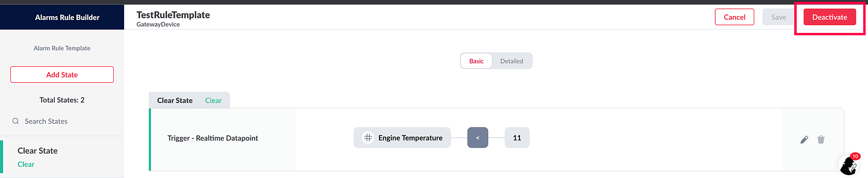Viewport: 868px width, 178px height.
Task: Click the less-than operator block
Action: 477,138
